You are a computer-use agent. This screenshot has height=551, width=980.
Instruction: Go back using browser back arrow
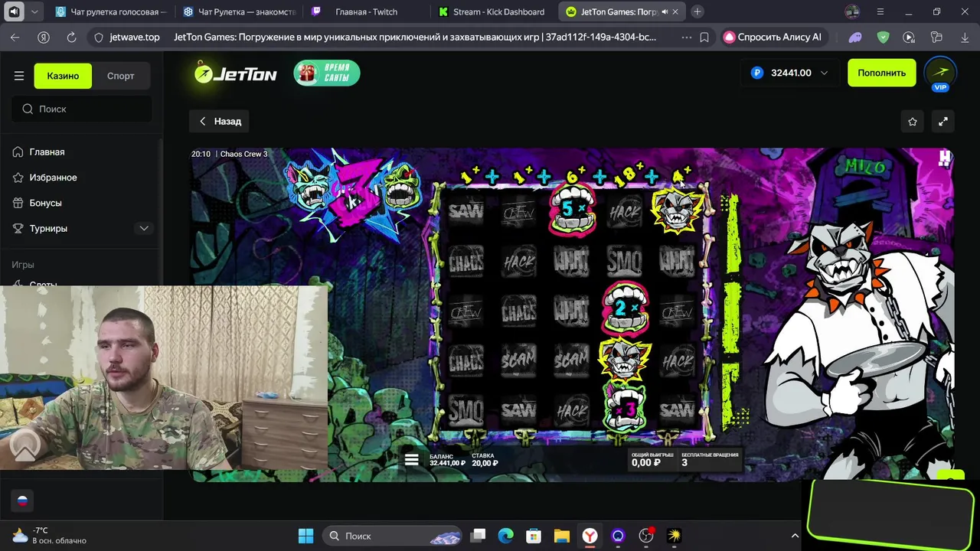tap(15, 37)
